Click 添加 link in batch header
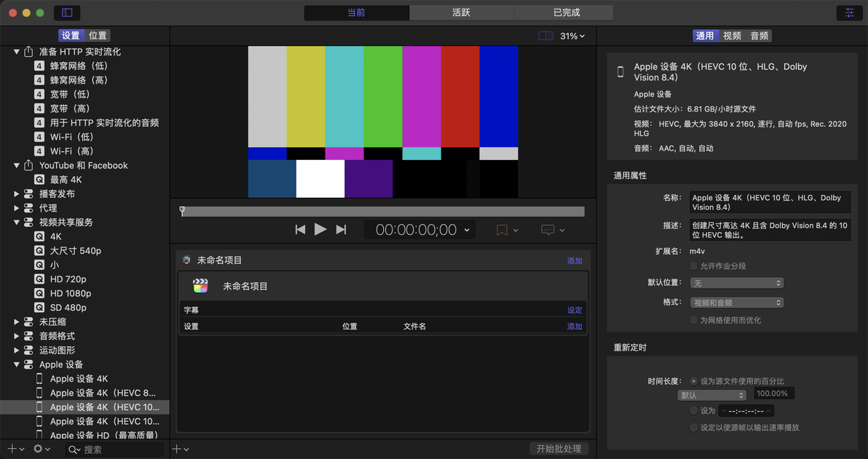The height and width of the screenshot is (459, 868). (575, 260)
